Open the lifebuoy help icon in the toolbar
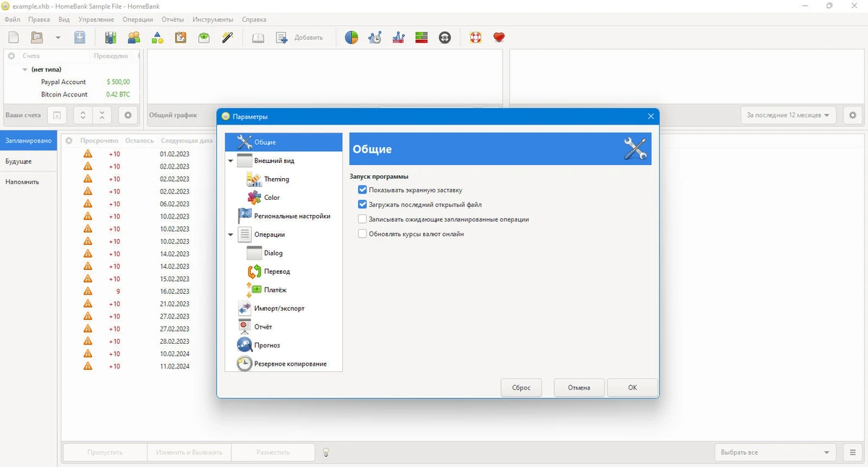The height and width of the screenshot is (467, 868). (475, 38)
